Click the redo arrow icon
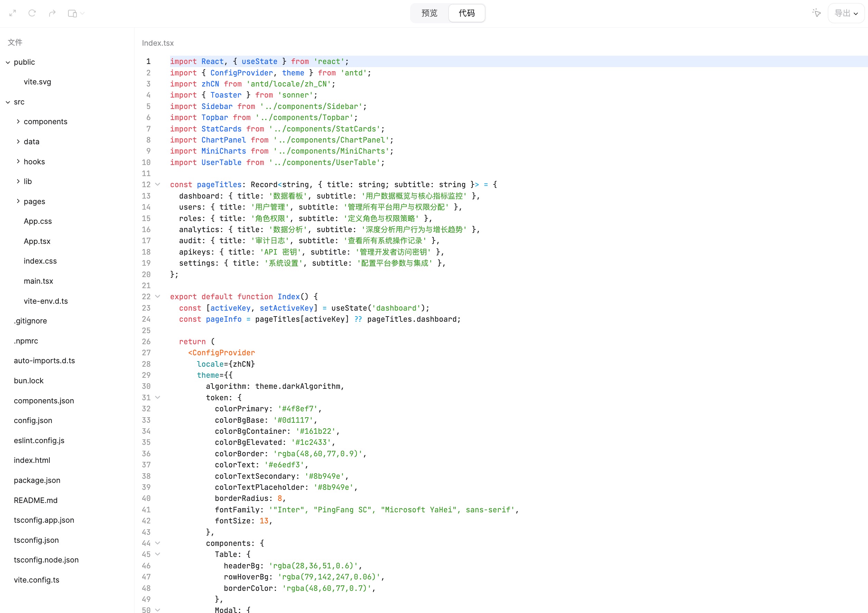Image resolution: width=868 pixels, height=613 pixels. pyautogui.click(x=52, y=13)
